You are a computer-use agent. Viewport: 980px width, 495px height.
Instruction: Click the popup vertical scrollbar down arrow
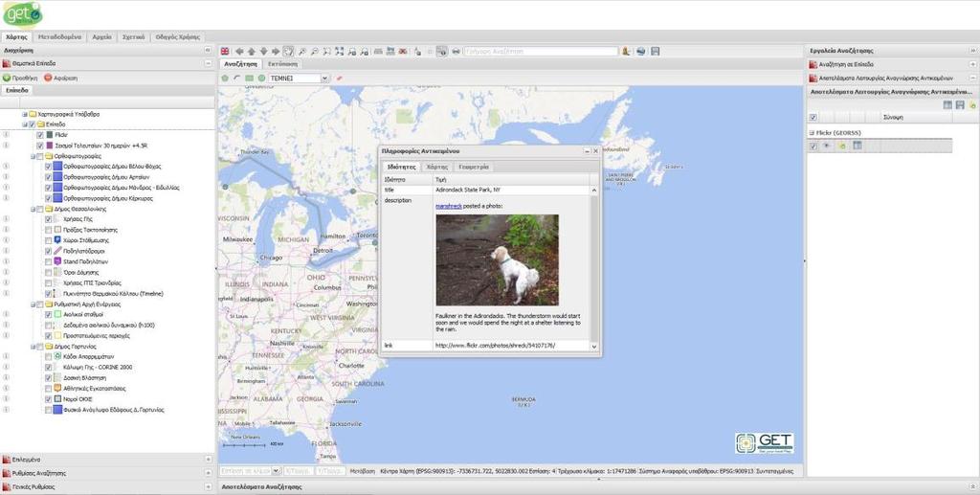click(593, 347)
